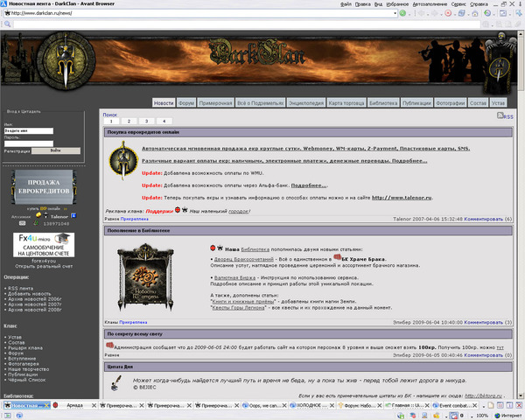Open the Устав site tab
This screenshot has height=420, width=525.
point(498,103)
